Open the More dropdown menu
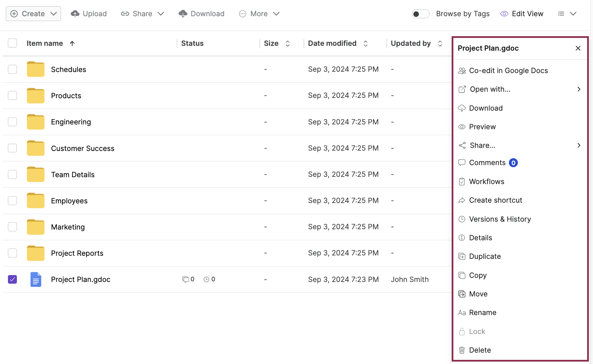Screen dimensions: 593x364 [259, 14]
